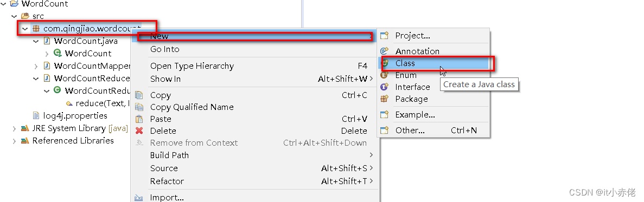
Task: Collapse the WordCount.java file node
Action: [36, 41]
